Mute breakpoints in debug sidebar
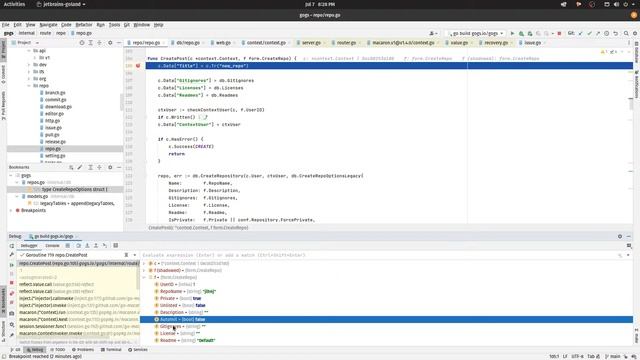Viewport: 640px width, 360px height. [11, 302]
